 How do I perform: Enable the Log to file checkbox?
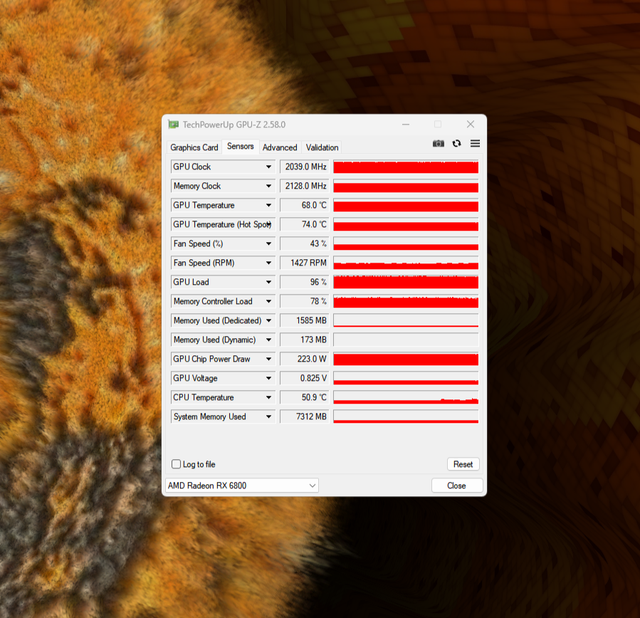coord(176,464)
